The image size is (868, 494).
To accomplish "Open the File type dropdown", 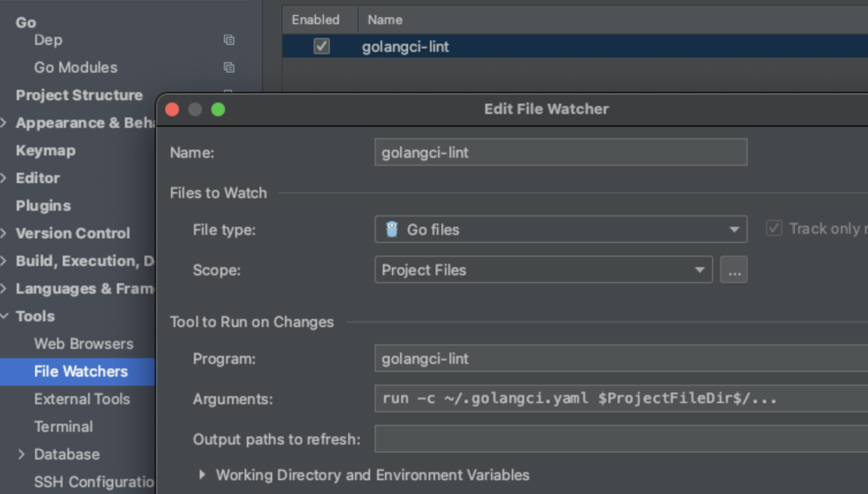I will coord(561,229).
